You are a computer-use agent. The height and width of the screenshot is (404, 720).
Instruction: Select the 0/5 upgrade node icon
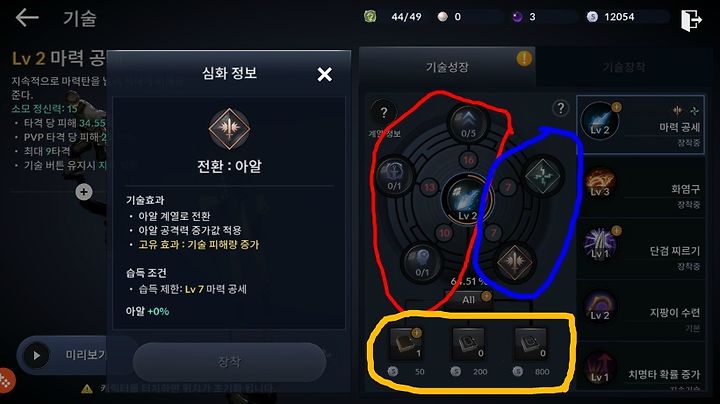pos(468,123)
